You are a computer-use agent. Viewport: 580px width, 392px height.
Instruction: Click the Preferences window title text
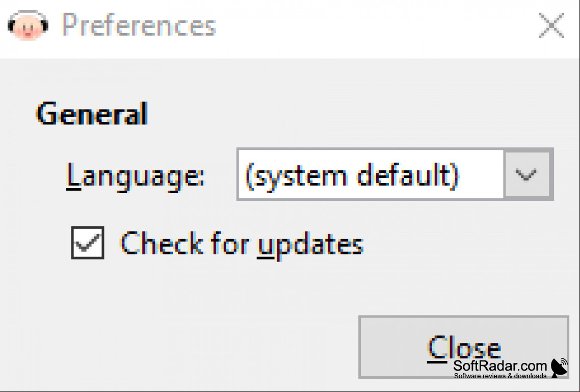click(139, 25)
